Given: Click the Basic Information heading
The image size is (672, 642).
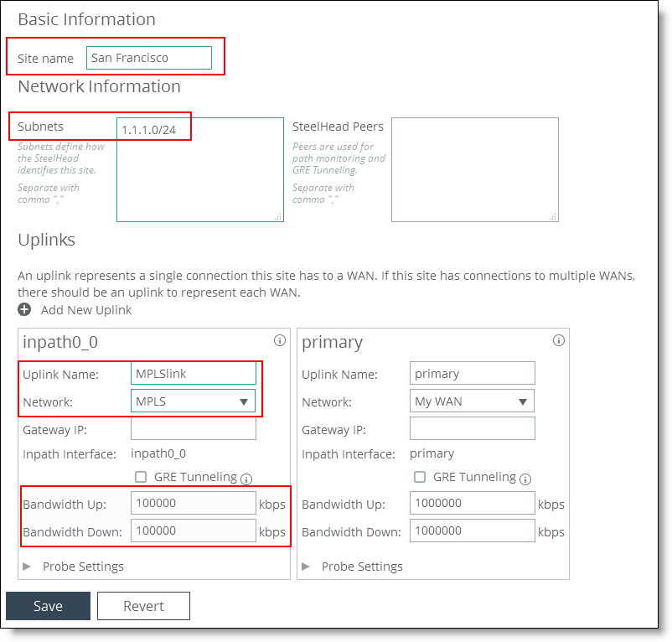Looking at the screenshot, I should pos(86,19).
